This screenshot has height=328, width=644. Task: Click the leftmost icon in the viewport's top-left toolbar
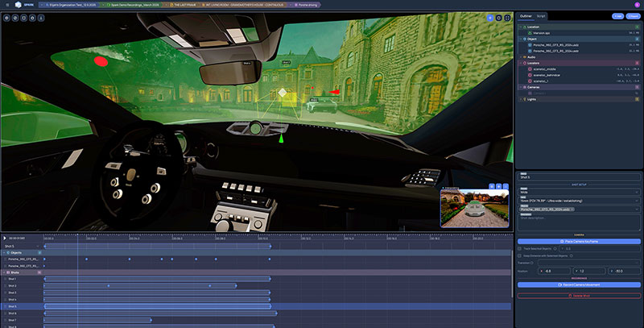click(6, 18)
